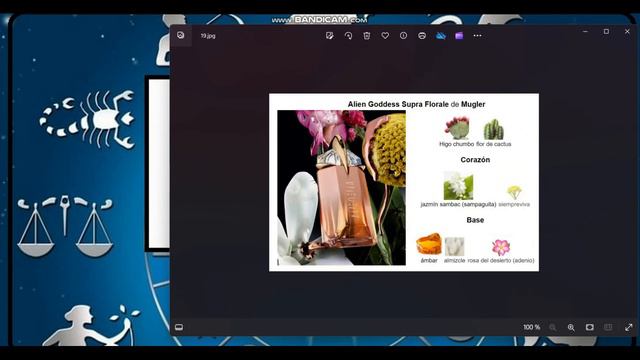
Task: Click the rosa del desierto flower image
Action: coord(501,247)
